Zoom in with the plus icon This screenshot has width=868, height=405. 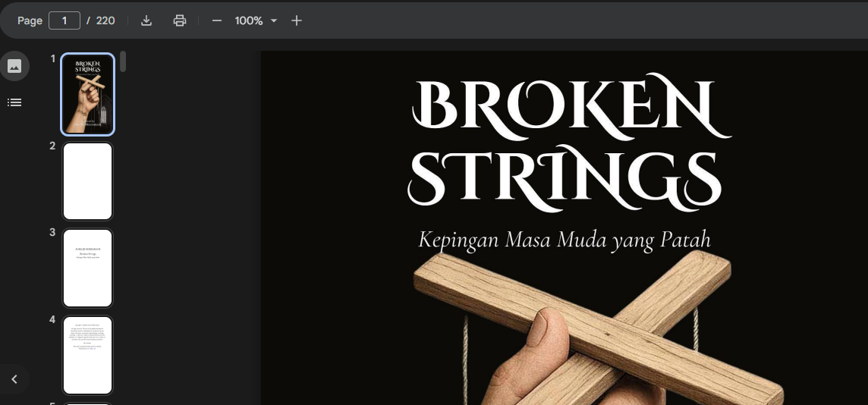[297, 20]
